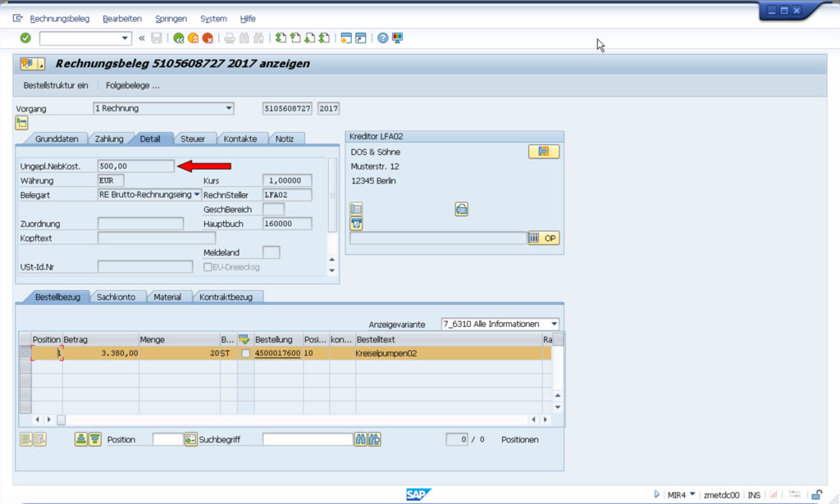Click the customize local layout monitor icon
The height and width of the screenshot is (504, 840).
[x=398, y=38]
